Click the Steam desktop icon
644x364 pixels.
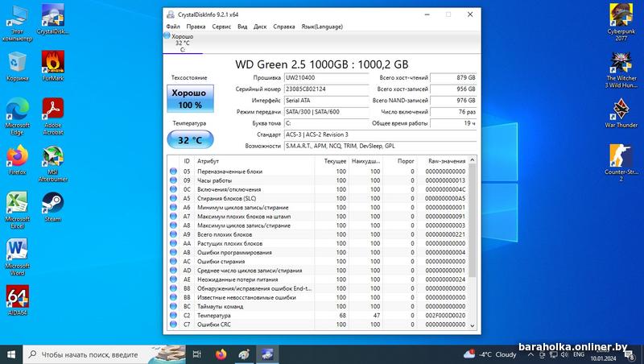coord(52,207)
